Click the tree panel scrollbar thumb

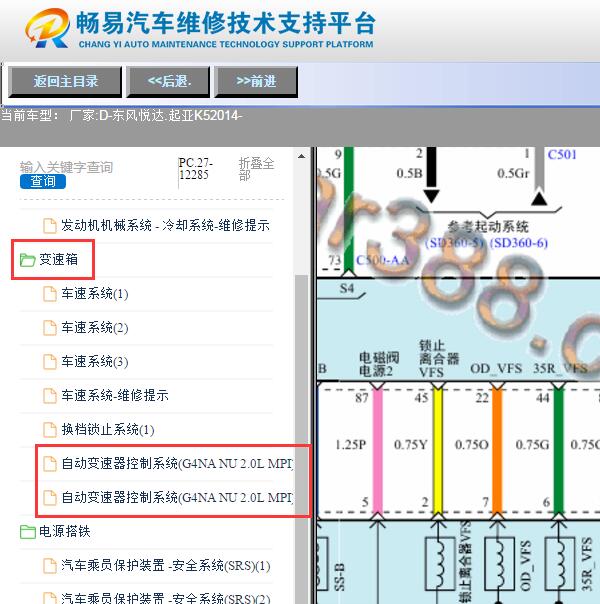tap(302, 439)
